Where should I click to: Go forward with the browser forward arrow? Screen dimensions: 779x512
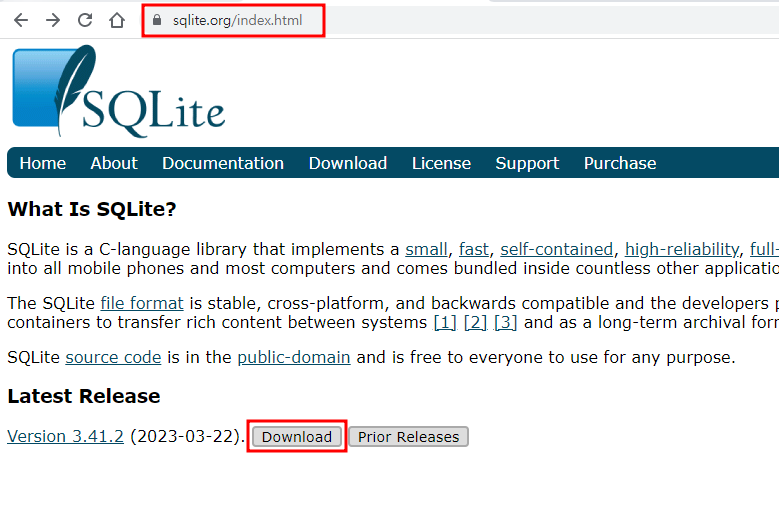click(x=53, y=20)
